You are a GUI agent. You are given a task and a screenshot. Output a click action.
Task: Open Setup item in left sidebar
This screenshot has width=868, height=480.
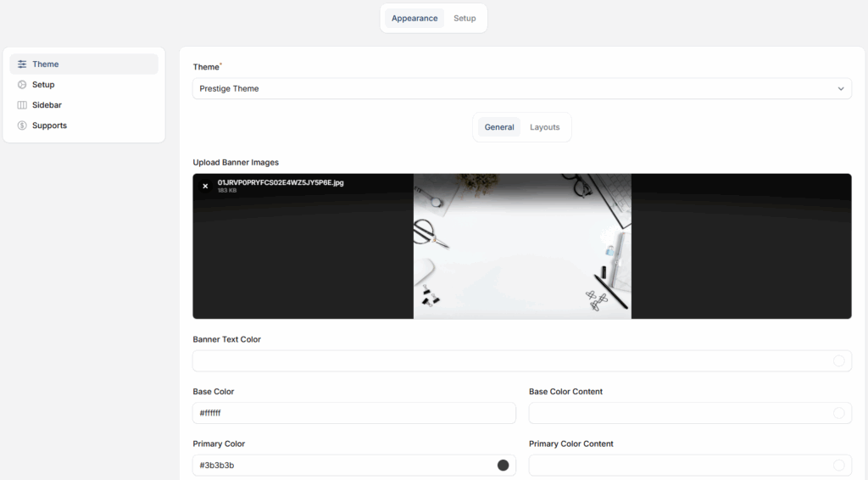point(84,85)
